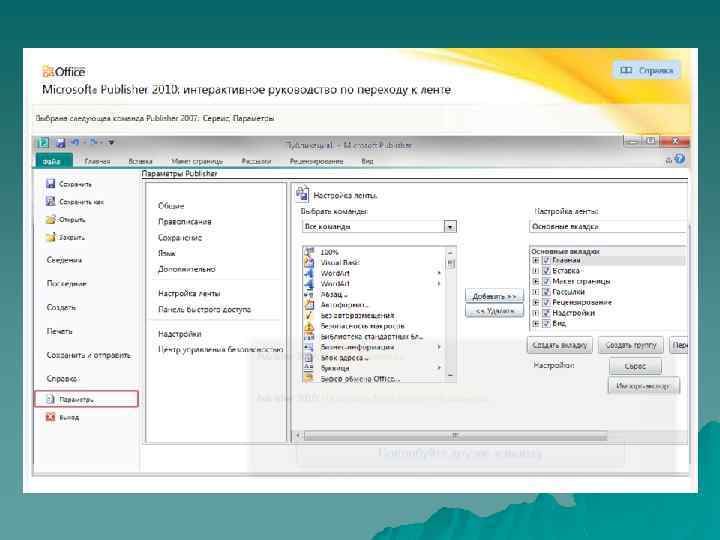The height and width of the screenshot is (540, 720).
Task: Open the customize quick access toolbar arrow
Action: point(111,143)
